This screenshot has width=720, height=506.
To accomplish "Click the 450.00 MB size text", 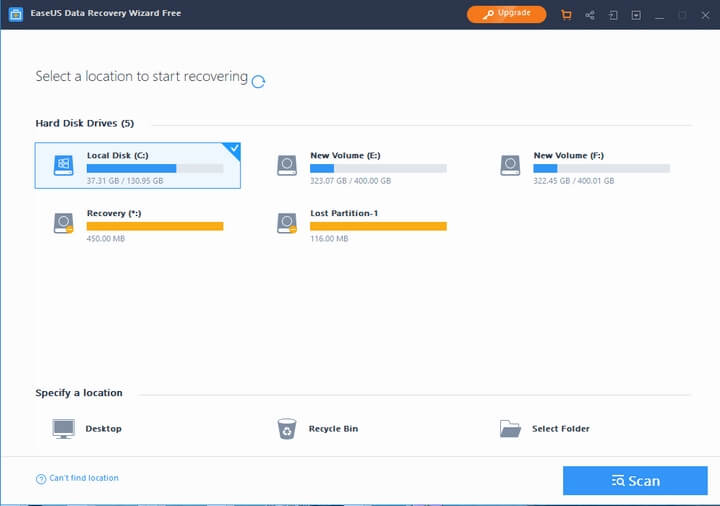I will pyautogui.click(x=106, y=239).
